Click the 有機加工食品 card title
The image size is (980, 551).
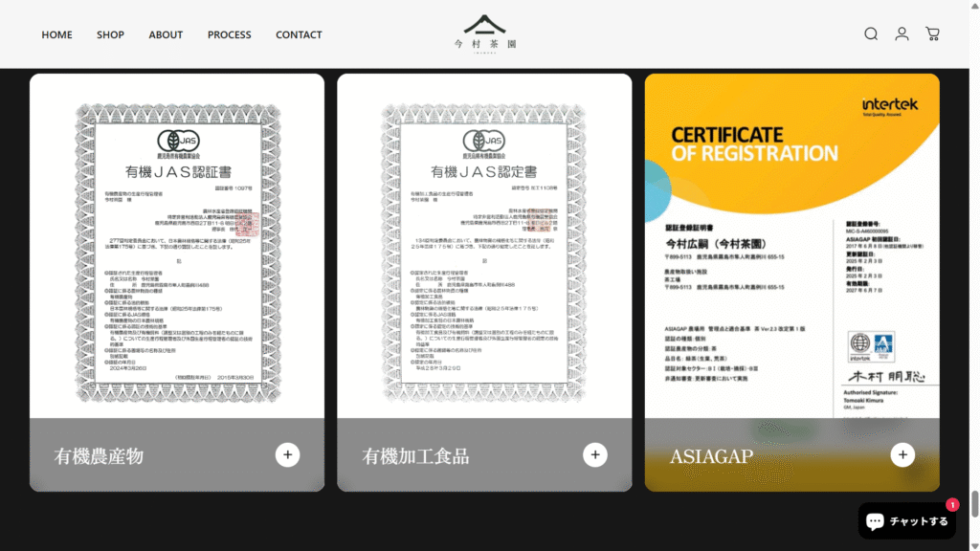pos(415,456)
